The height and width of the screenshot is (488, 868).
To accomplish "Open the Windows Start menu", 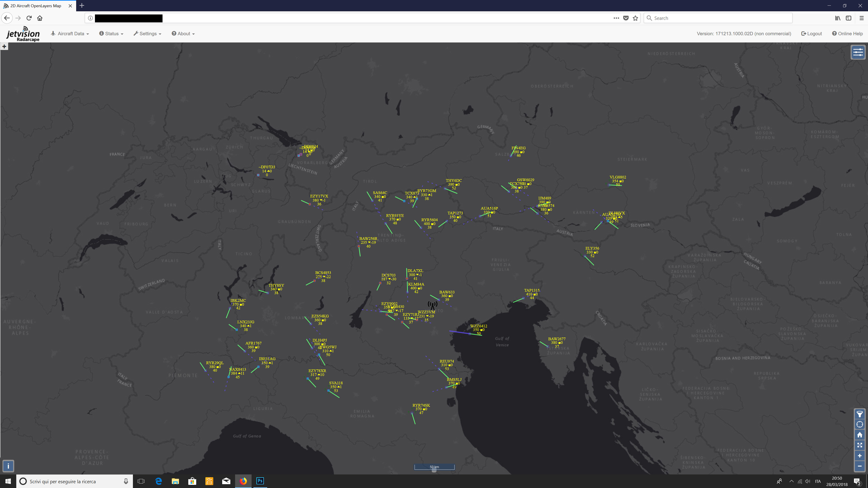I will click(x=8, y=481).
